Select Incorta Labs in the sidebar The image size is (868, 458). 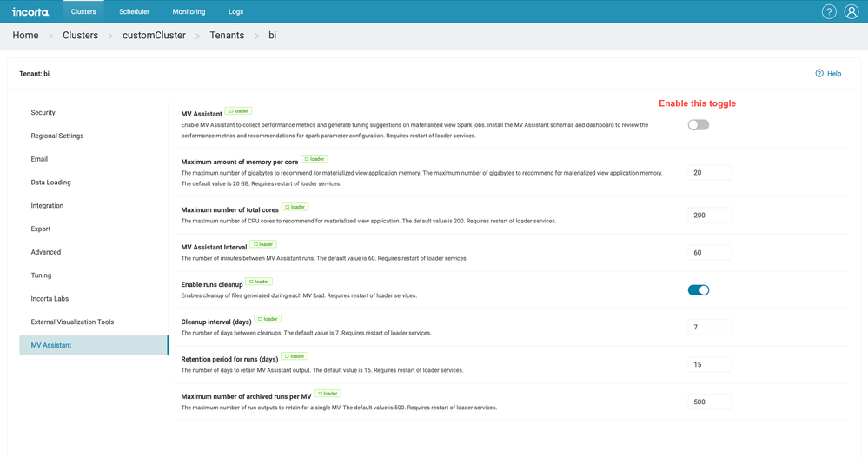click(x=50, y=299)
